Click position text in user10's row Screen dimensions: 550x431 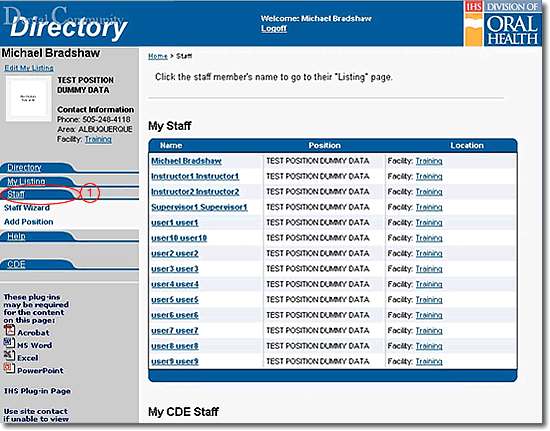tap(317, 238)
